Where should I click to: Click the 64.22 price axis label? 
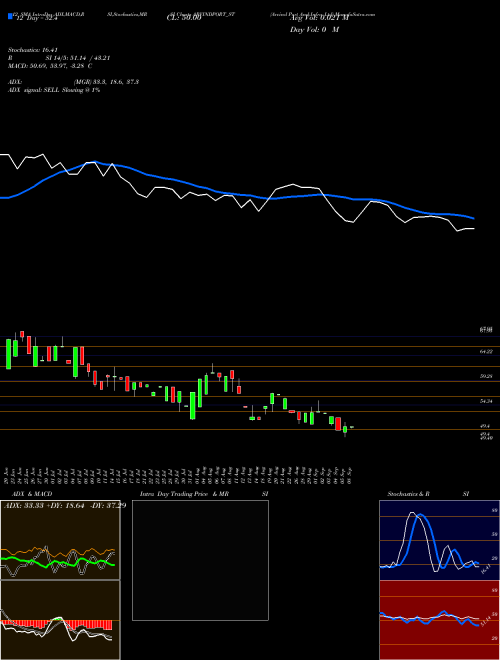coord(486,351)
